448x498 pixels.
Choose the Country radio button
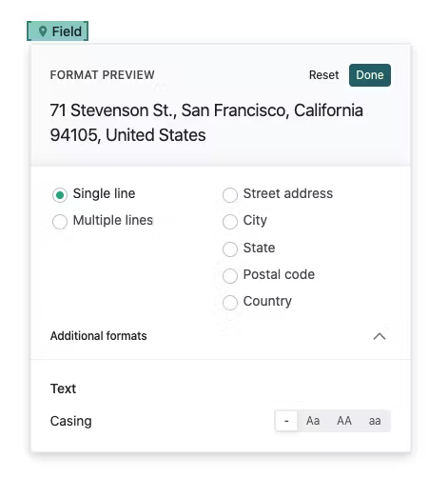point(230,303)
